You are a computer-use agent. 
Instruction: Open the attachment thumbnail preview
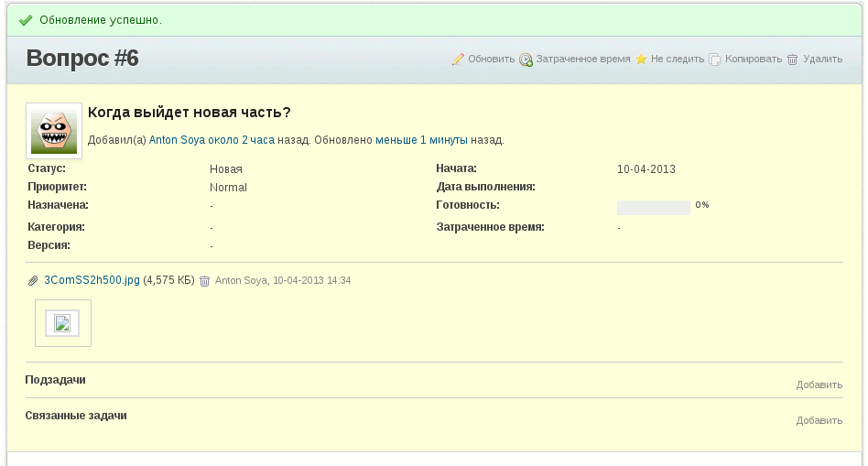pyautogui.click(x=63, y=323)
